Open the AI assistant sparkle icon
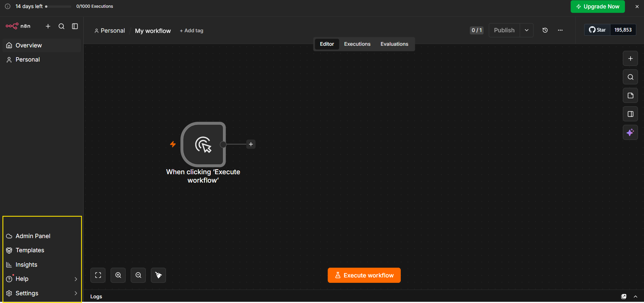 tap(630, 132)
